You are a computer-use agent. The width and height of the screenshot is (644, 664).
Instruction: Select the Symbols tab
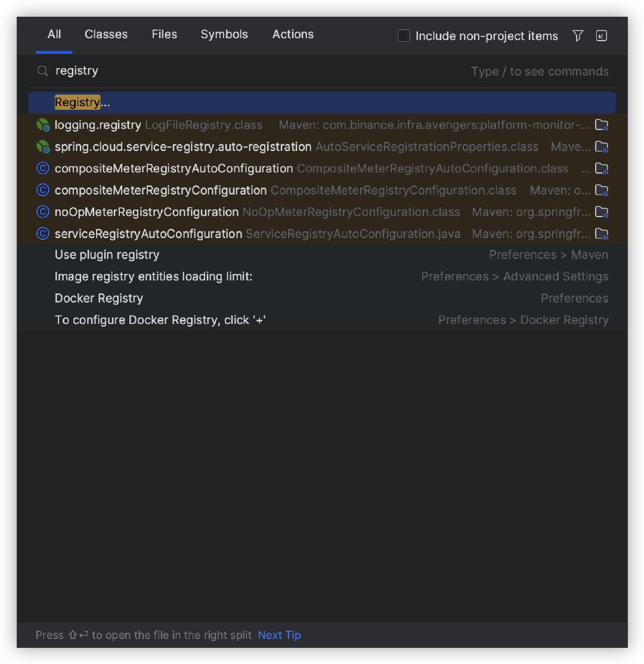click(x=224, y=34)
